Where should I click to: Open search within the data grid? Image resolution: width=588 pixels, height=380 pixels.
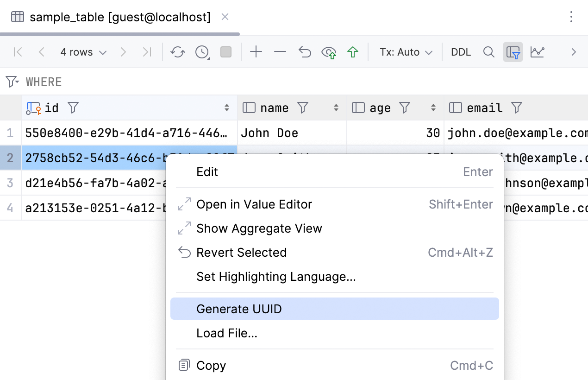[x=488, y=52]
